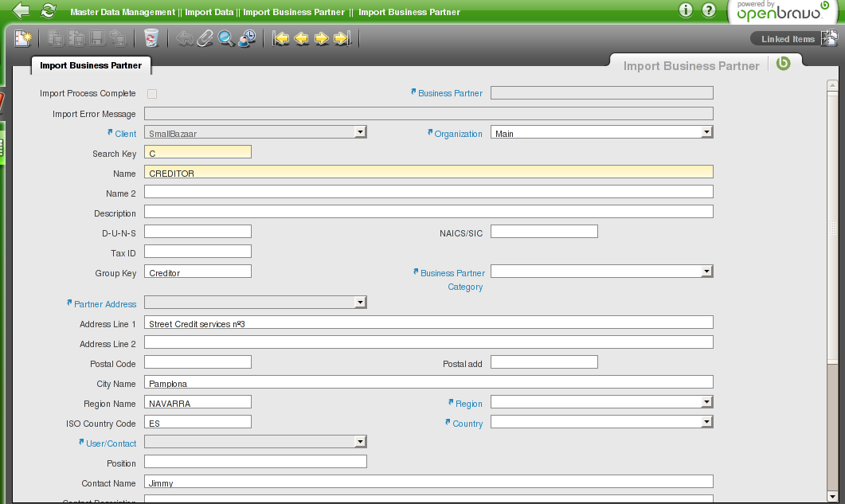Open the Help question mark icon
The width and height of the screenshot is (845, 504).
click(709, 10)
